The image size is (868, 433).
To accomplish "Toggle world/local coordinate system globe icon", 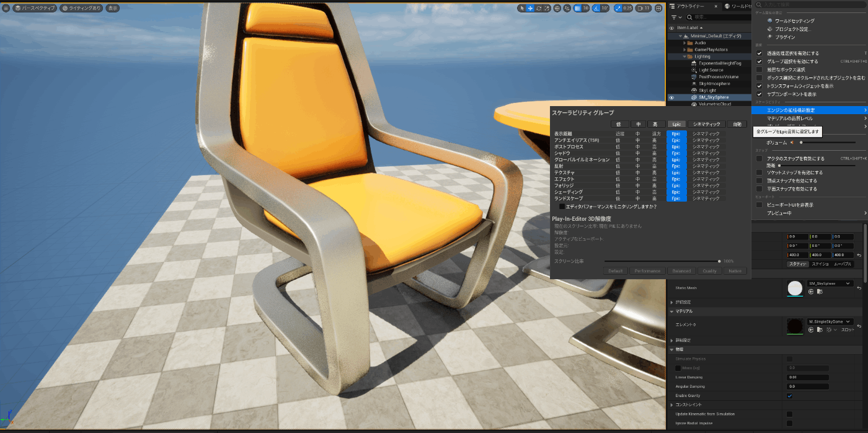I will [557, 8].
